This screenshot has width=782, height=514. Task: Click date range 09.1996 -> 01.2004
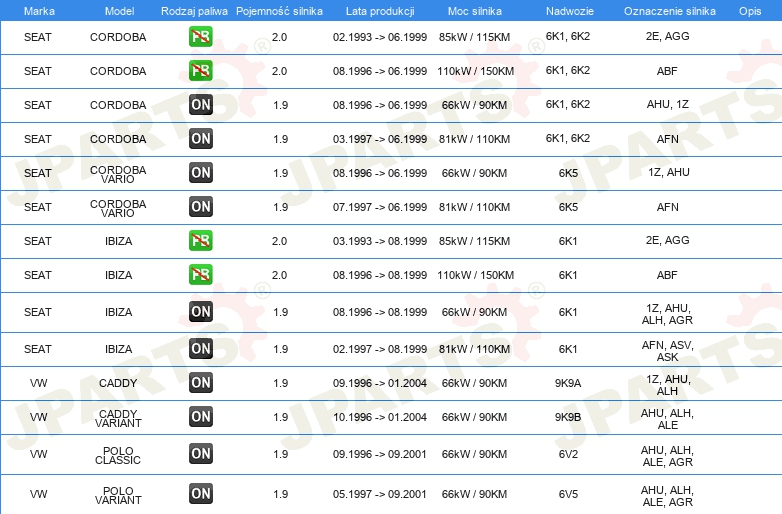(380, 383)
